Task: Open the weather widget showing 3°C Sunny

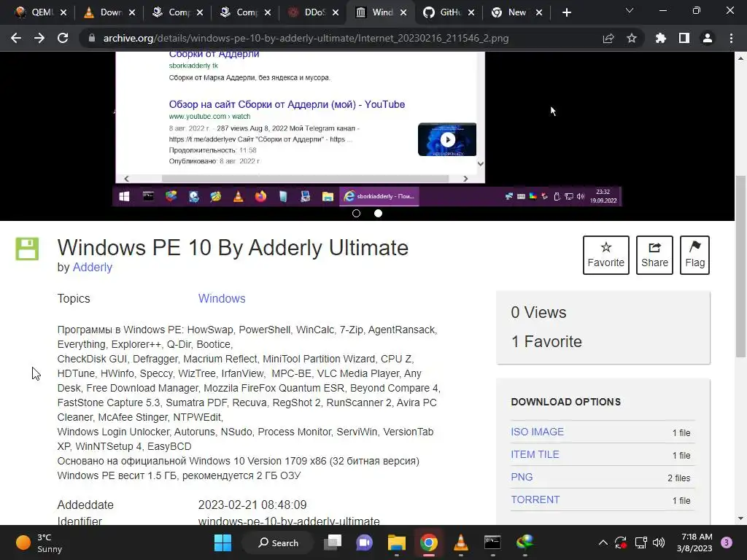Action: pyautogui.click(x=39, y=542)
